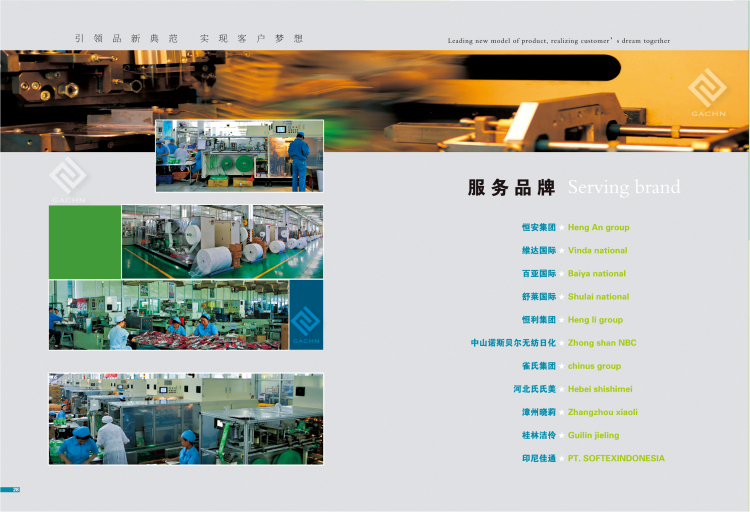Click the 'PT. SOFTEXINDONESIA' text
Screen dimensions: 750x512
coord(616,458)
